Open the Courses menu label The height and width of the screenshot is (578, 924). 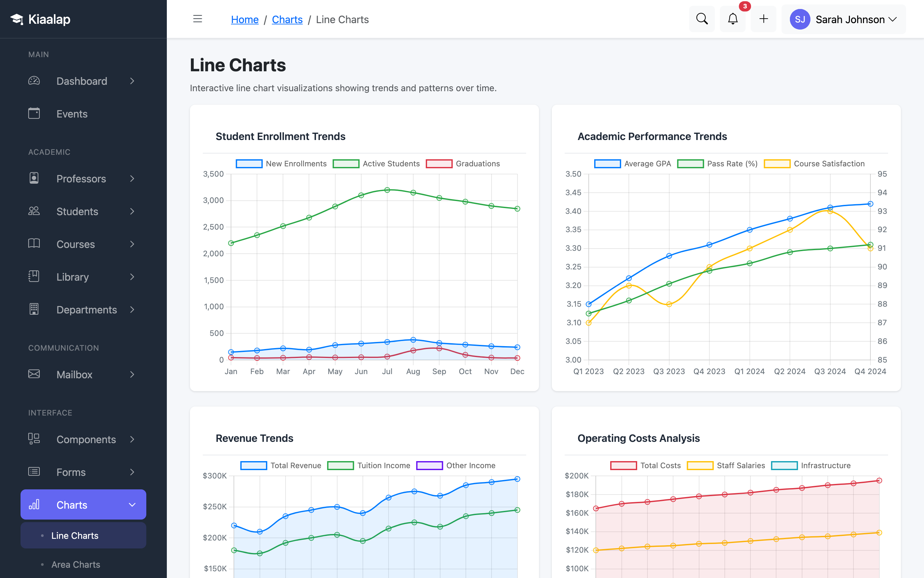[76, 244]
